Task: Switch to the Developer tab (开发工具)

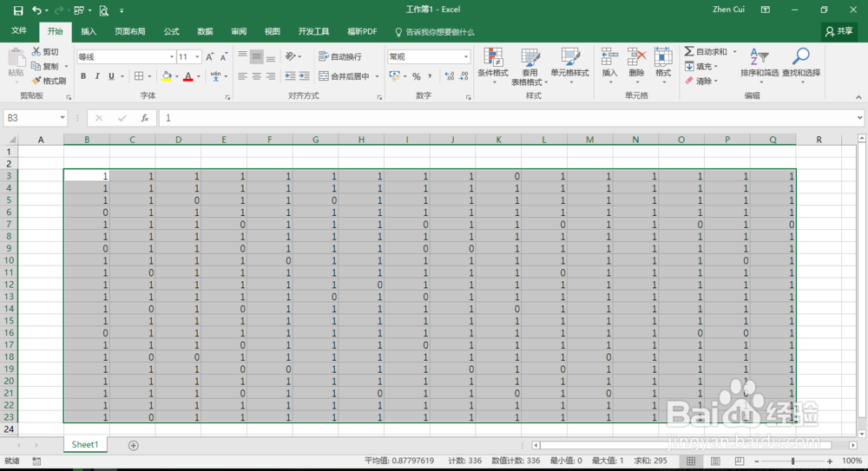Action: coord(314,31)
